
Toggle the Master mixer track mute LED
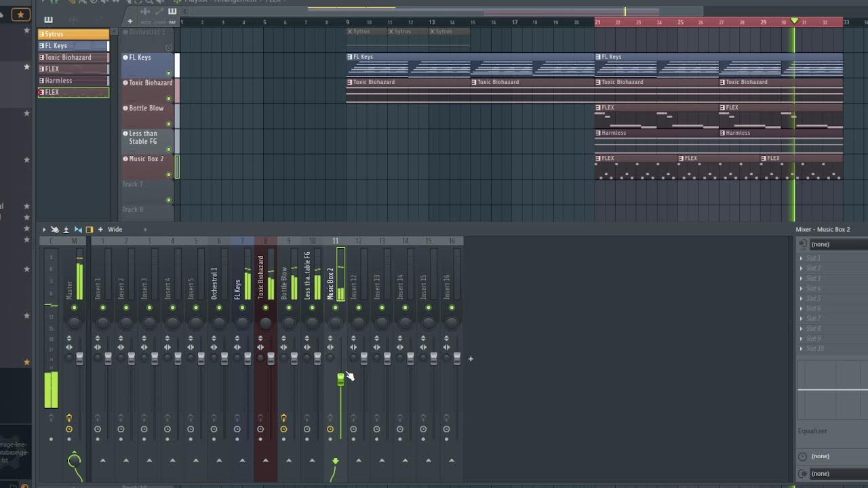click(x=74, y=308)
